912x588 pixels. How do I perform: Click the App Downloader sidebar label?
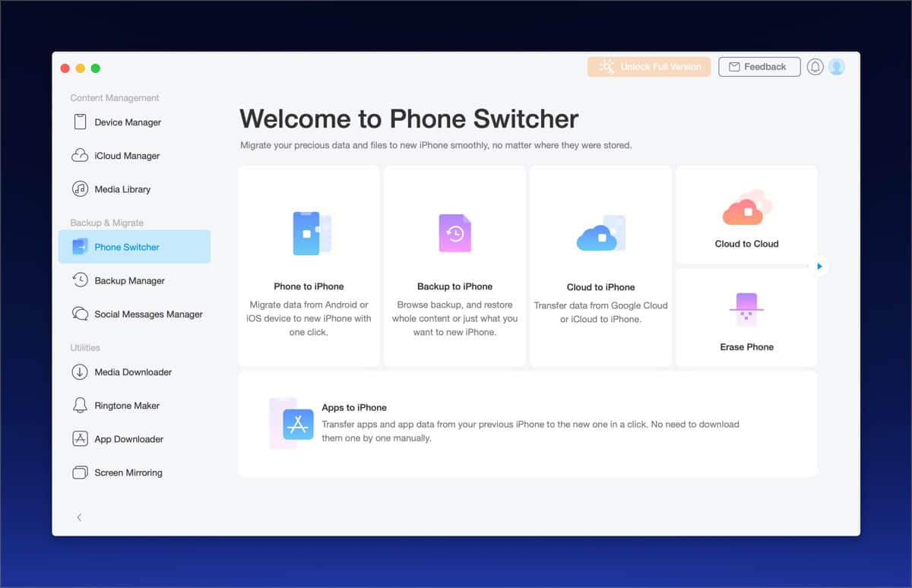point(128,439)
